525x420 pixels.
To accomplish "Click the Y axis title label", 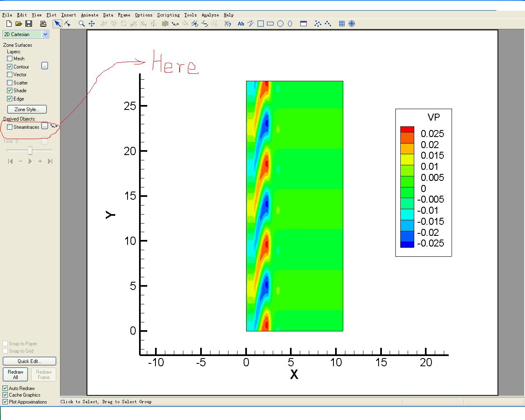I will (x=110, y=215).
